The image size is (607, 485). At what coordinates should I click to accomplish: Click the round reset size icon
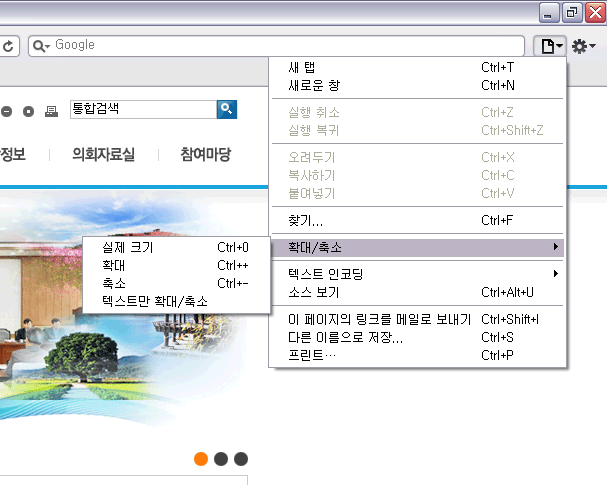click(28, 111)
